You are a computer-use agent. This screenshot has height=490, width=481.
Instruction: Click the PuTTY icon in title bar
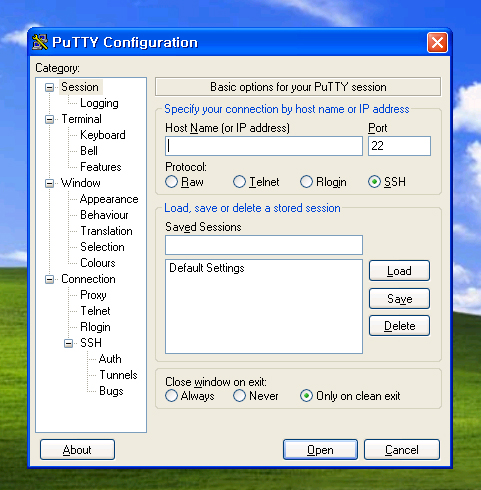point(40,42)
